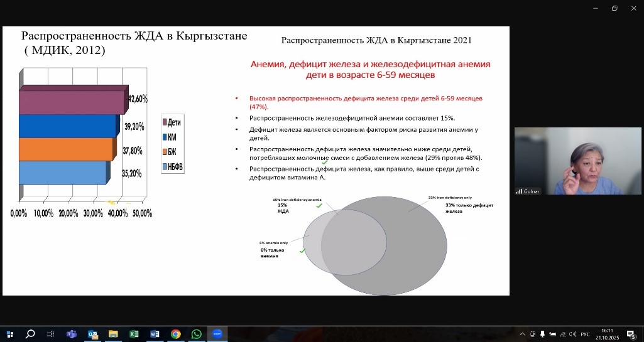Open Google Chrome from the taskbar
The image size is (644, 342).
[176, 334]
